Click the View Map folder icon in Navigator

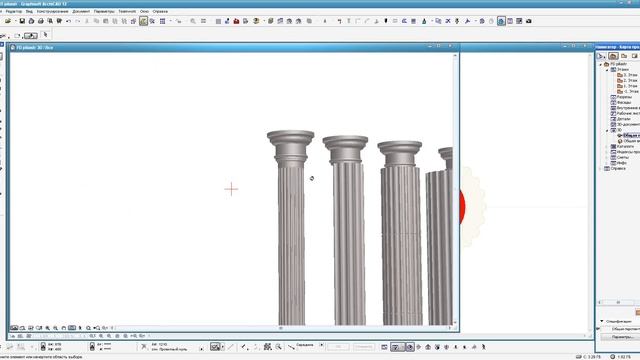tap(624, 56)
